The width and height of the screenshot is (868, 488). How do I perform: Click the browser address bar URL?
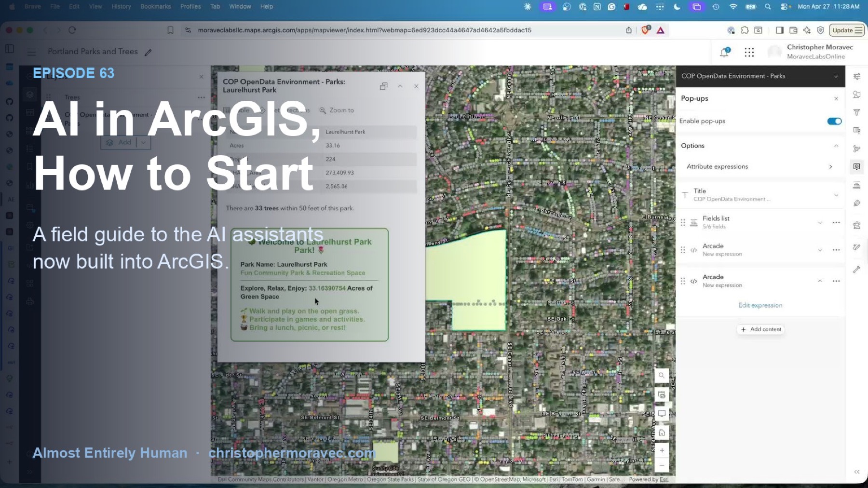(365, 30)
